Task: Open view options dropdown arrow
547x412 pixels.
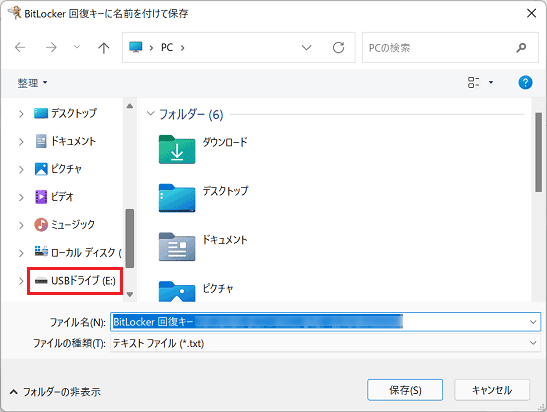Action: 491,83
